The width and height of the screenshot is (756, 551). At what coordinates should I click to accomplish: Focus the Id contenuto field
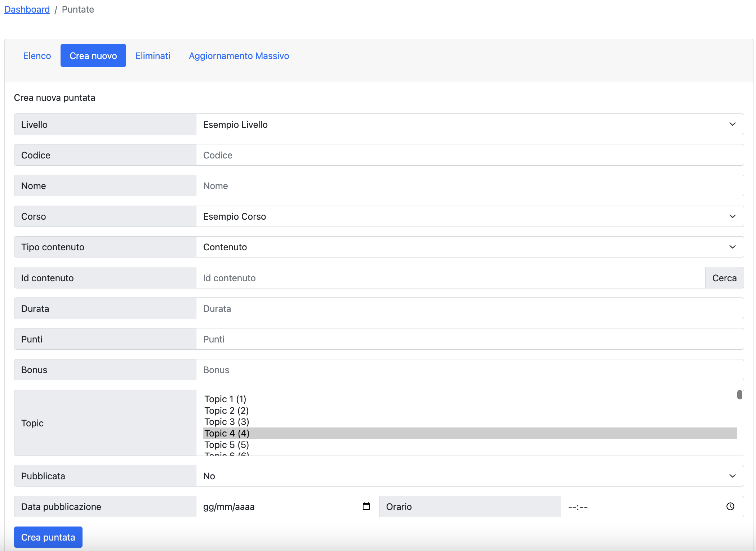click(450, 278)
